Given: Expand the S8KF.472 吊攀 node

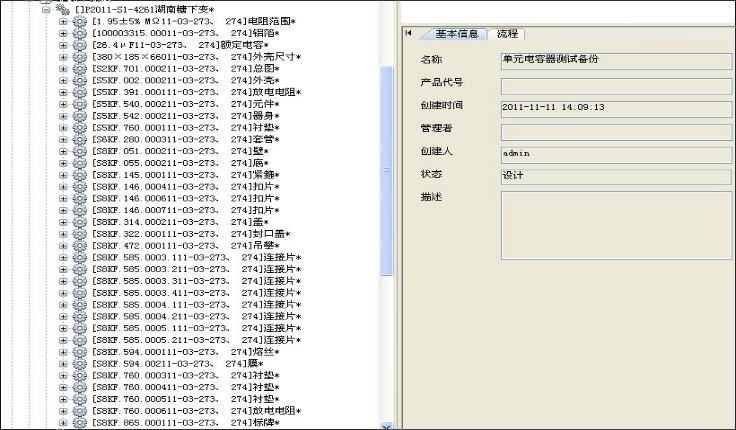Looking at the screenshot, I should [65, 245].
